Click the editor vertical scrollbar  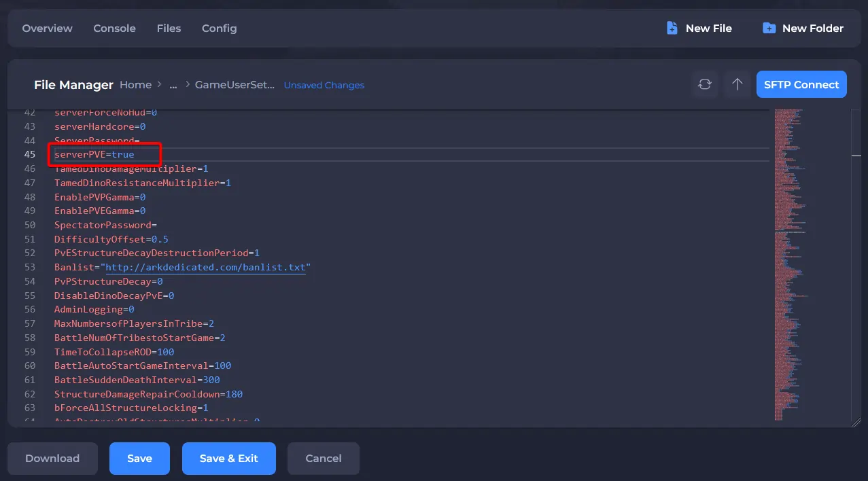(x=856, y=265)
